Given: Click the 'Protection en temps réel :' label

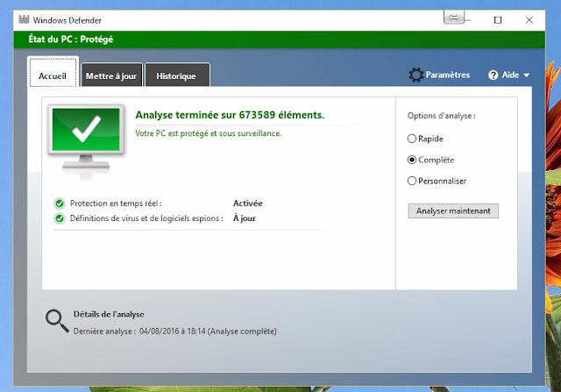Looking at the screenshot, I should [116, 203].
